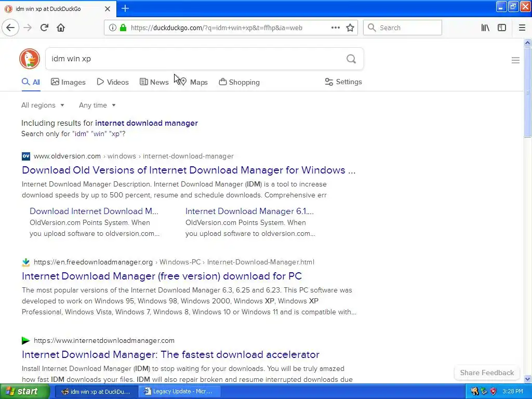Click the https://www.internetdownloadmanager.com URL
The height and width of the screenshot is (399, 532).
pyautogui.click(x=104, y=340)
